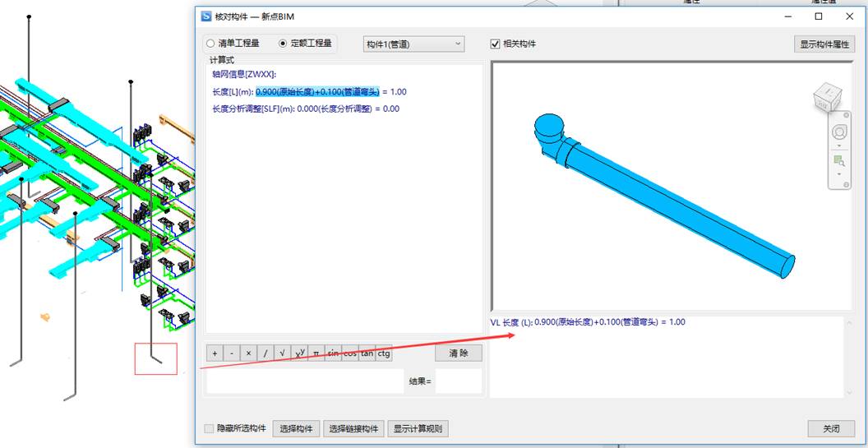Insert the pi constant button

(x=316, y=353)
